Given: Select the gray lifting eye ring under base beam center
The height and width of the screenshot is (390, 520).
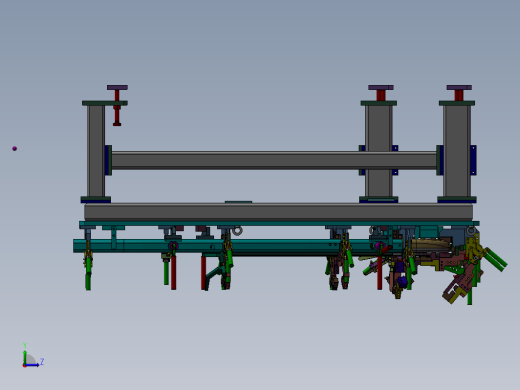Looking at the screenshot, I should (237, 231).
